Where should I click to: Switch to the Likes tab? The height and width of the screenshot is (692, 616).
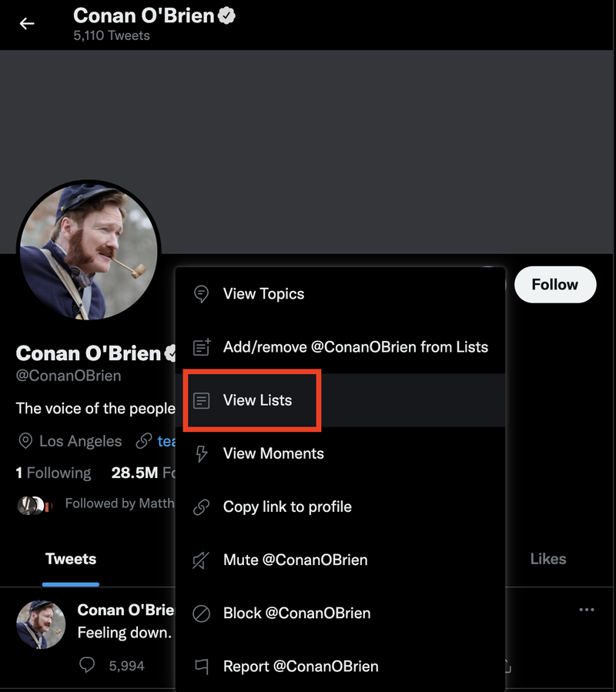548,559
